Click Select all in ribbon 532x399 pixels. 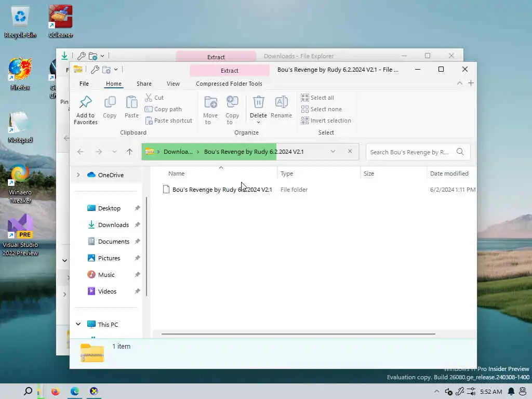coord(317,98)
